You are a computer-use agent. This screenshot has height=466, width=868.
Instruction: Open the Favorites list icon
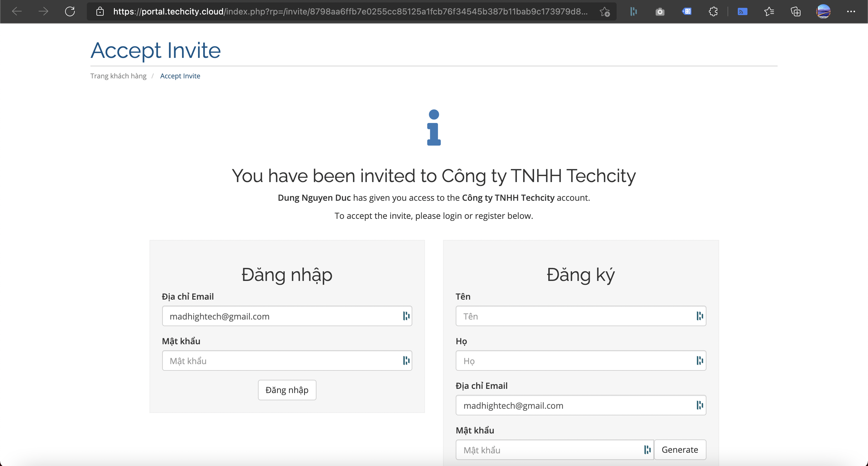click(769, 12)
